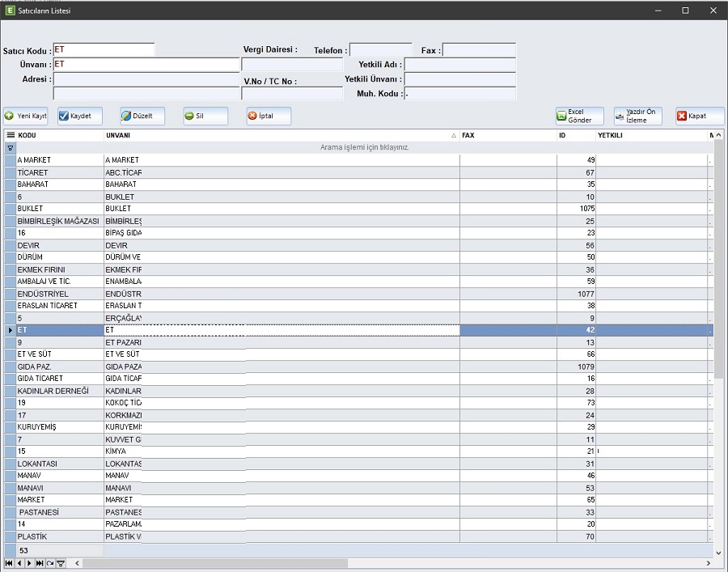Jump to first record navigator icon
This screenshot has width=728, height=572.
[x=9, y=563]
